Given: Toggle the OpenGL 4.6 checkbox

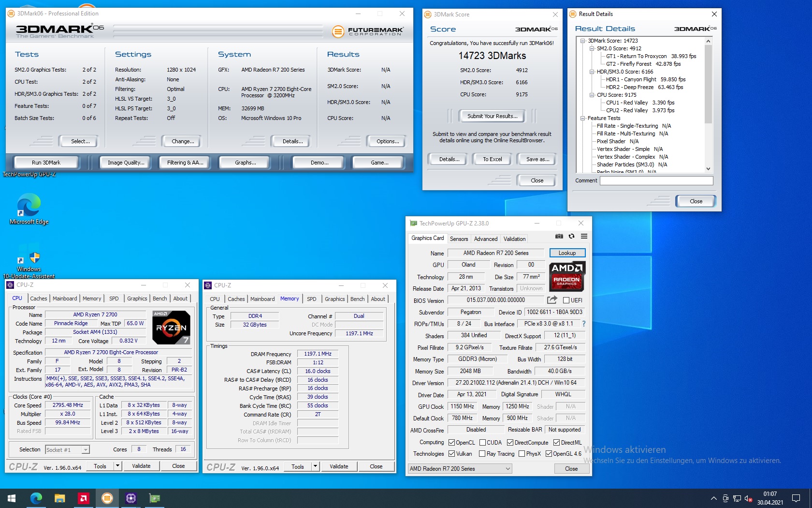Looking at the screenshot, I should [549, 453].
